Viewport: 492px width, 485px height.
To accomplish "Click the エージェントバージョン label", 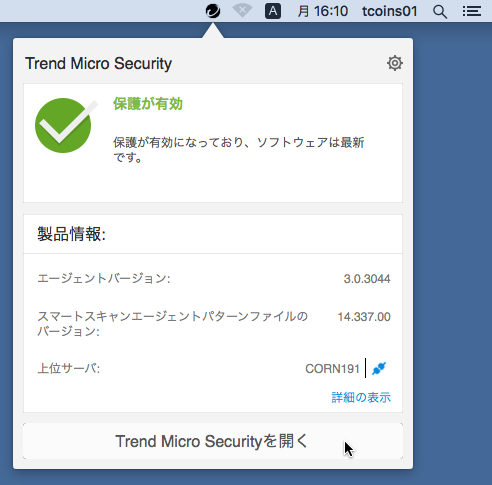I will pyautogui.click(x=104, y=278).
